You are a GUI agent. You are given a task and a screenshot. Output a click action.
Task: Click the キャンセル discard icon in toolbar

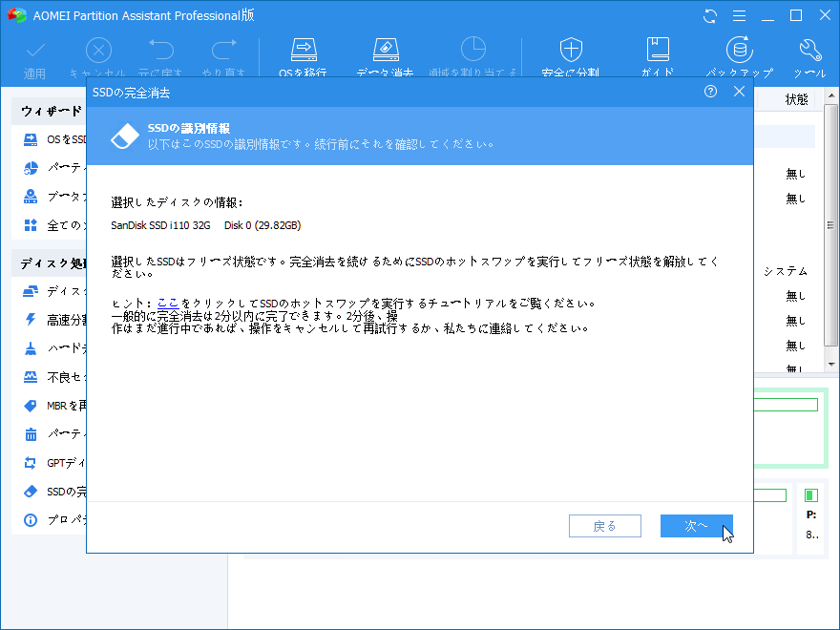coord(98,51)
